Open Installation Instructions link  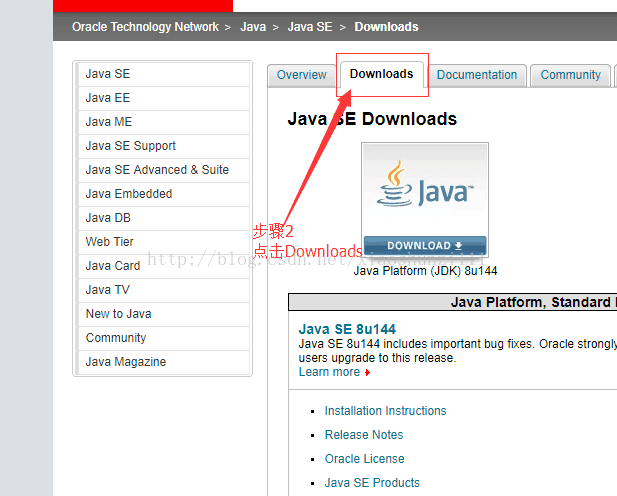[385, 411]
